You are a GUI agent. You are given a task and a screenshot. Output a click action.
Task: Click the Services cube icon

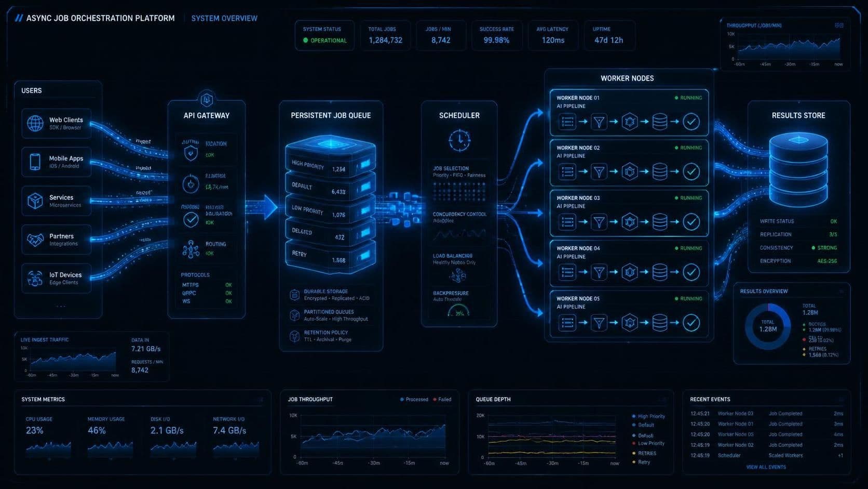[35, 201]
